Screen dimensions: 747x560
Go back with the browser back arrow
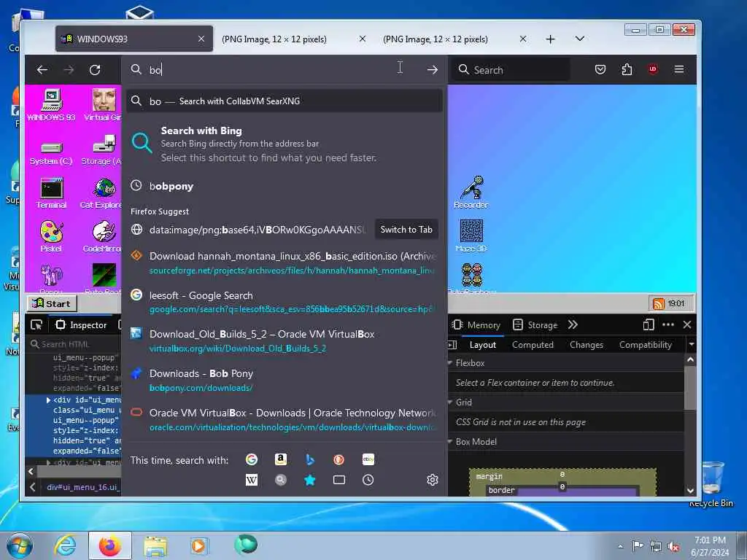pyautogui.click(x=42, y=70)
